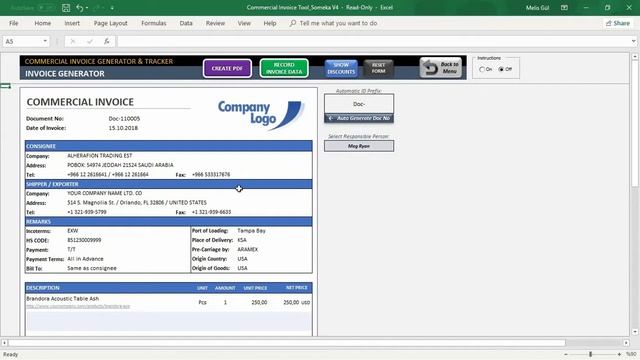Screen dimensions: 640x360
Task: Click the Doc- ID prefix field
Action: click(359, 104)
